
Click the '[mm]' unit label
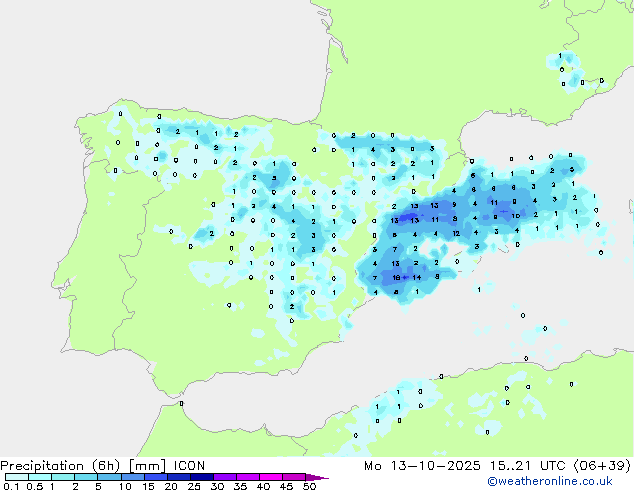[x=147, y=466]
